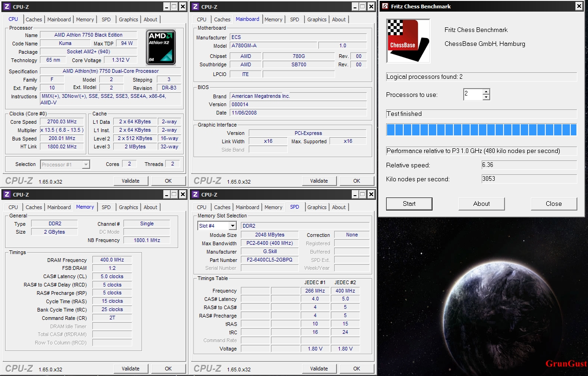Click Validate in the SPD window
This screenshot has height=376, width=588.
tap(319, 369)
